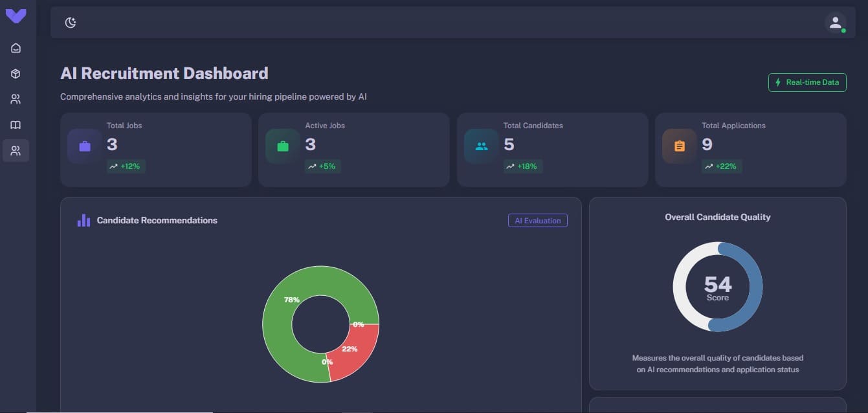This screenshot has width=868, height=413.
Task: Click the bar chart icon beside Candidate Recommendations
Action: pyautogui.click(x=83, y=220)
